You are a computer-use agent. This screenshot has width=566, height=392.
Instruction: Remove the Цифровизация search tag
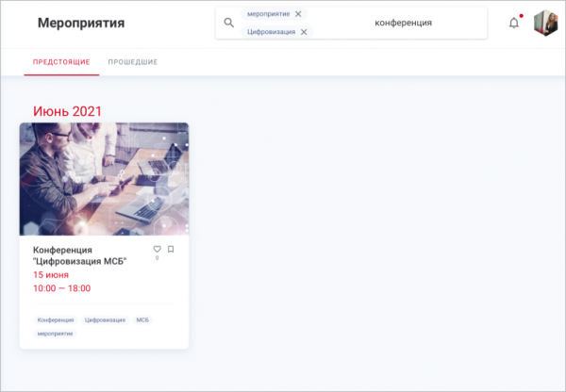pos(304,32)
